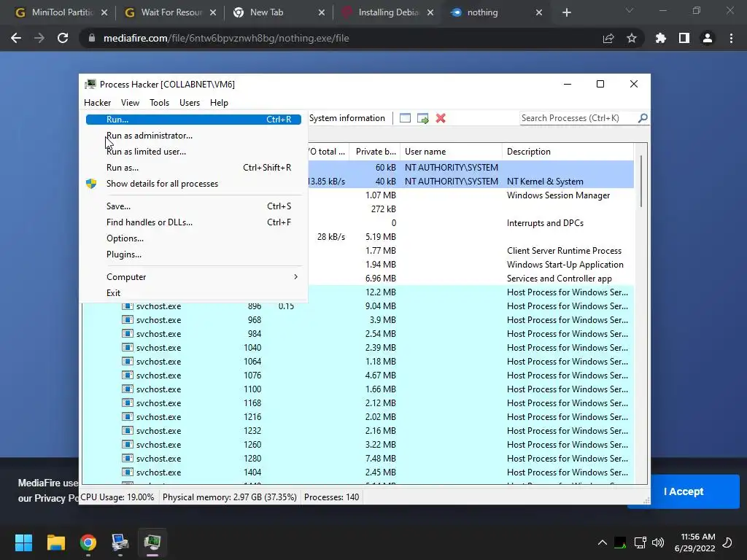This screenshot has height=560, width=747.
Task: Open Plugins... in Hacker menu
Action: pos(193,254)
